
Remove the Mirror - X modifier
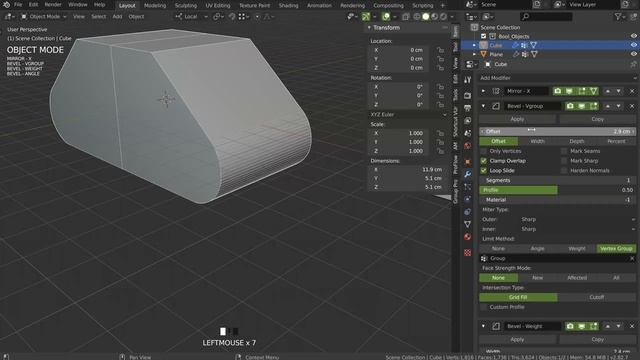click(x=632, y=91)
